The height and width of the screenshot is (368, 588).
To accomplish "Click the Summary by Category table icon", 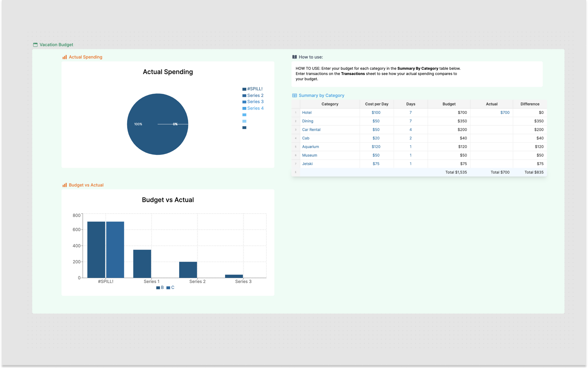I will 294,95.
